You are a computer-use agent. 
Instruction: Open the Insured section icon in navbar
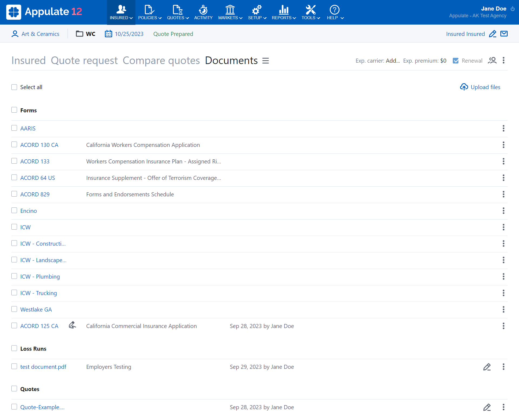(x=121, y=9)
